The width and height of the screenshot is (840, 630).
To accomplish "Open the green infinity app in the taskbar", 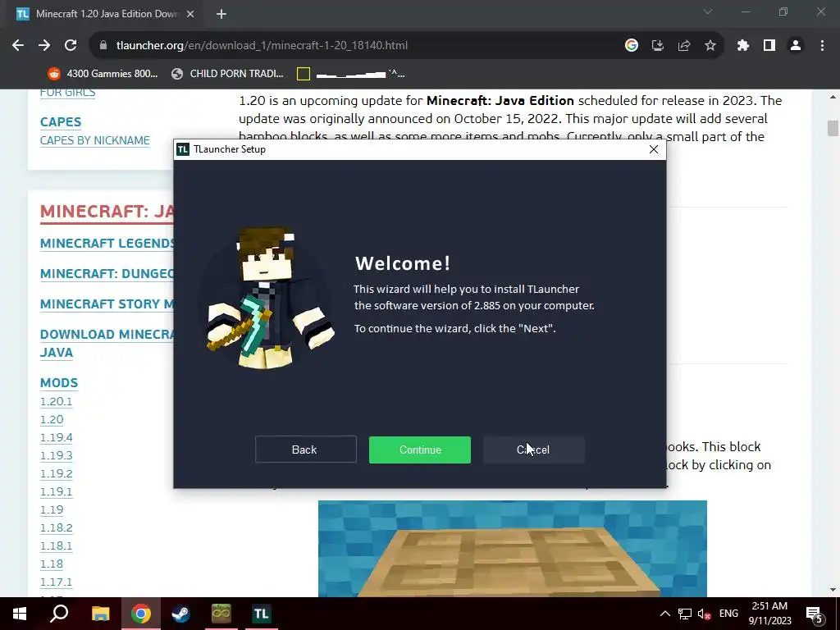I will (221, 614).
